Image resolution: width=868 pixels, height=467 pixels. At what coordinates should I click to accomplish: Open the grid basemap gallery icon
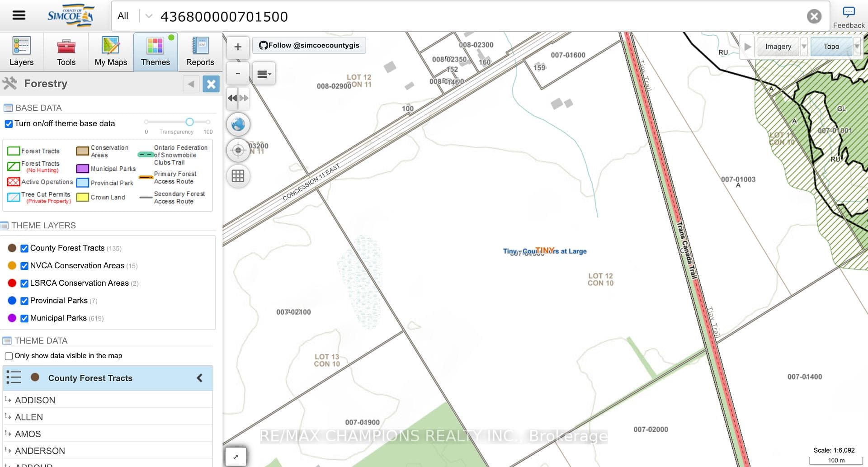point(238,176)
